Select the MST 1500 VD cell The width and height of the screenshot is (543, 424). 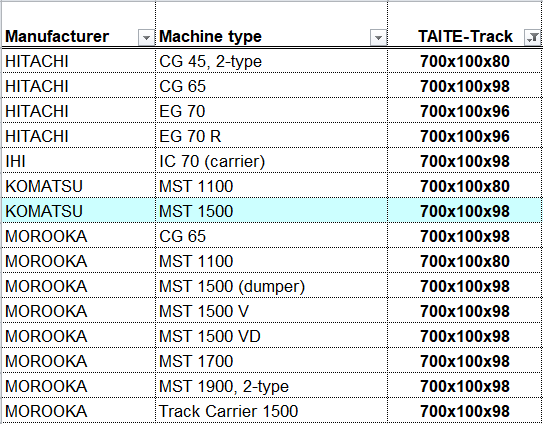click(272, 336)
